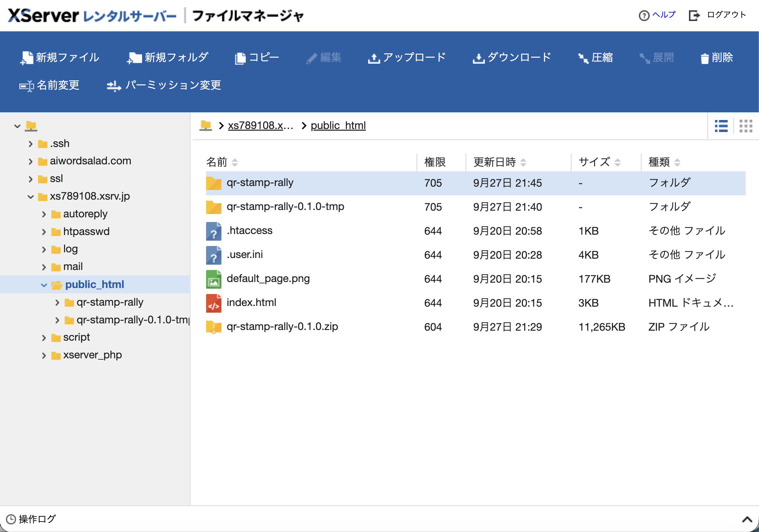Switch to grid view icon

[746, 126]
